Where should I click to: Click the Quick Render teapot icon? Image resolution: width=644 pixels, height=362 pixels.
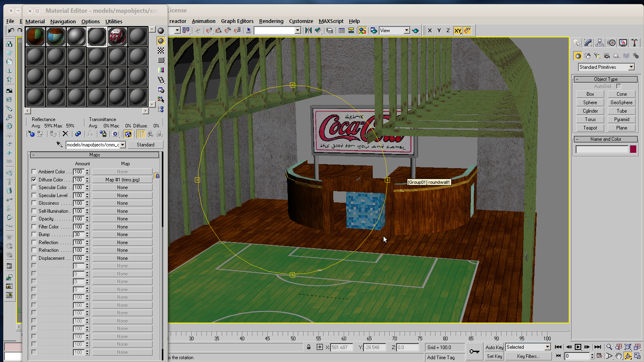[x=415, y=31]
